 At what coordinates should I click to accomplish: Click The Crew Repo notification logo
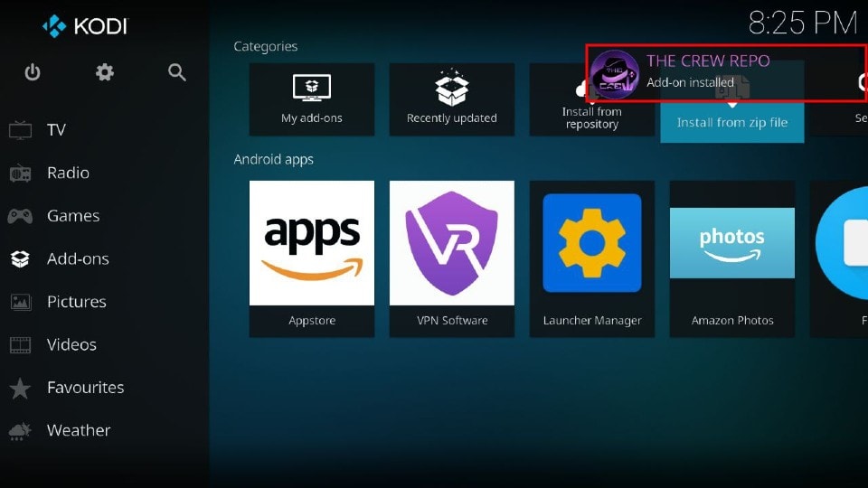(x=615, y=74)
